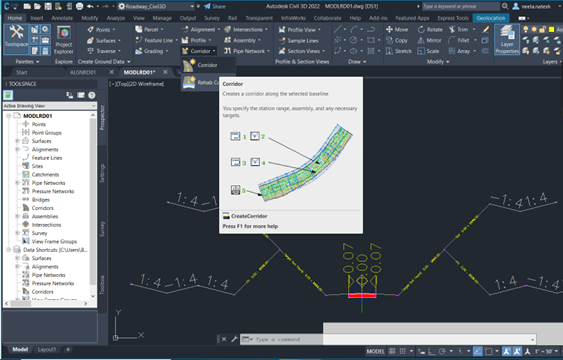The width and height of the screenshot is (563, 360).
Task: Select the Move tool in Modify panel
Action: (397, 29)
